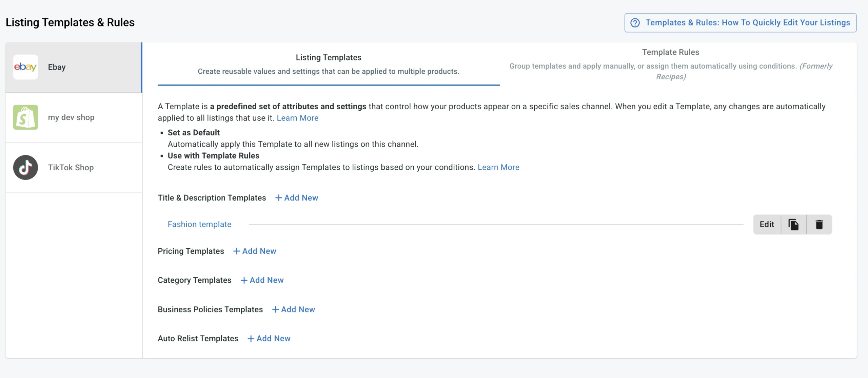Click the 'Listing Templates & Rules' page heading
868x378 pixels.
[70, 22]
